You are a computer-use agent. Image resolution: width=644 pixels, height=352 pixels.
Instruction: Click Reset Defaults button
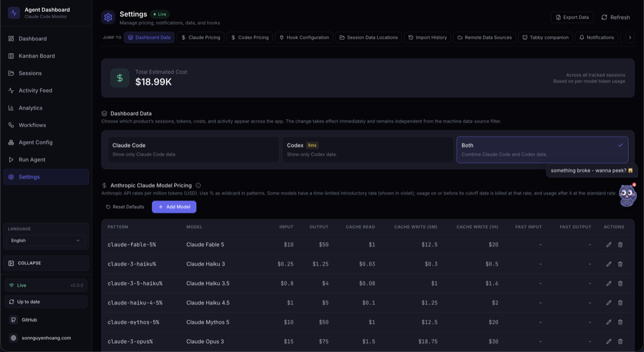125,207
